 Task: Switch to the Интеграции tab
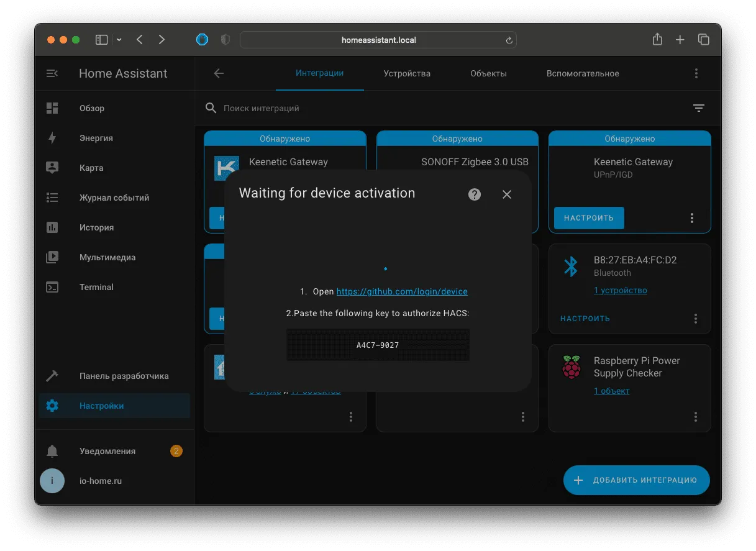[x=320, y=73]
